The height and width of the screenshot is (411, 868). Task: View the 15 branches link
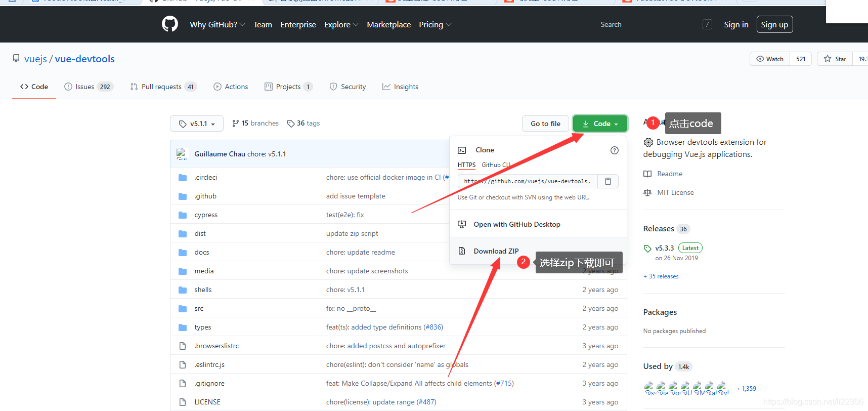[x=255, y=124]
